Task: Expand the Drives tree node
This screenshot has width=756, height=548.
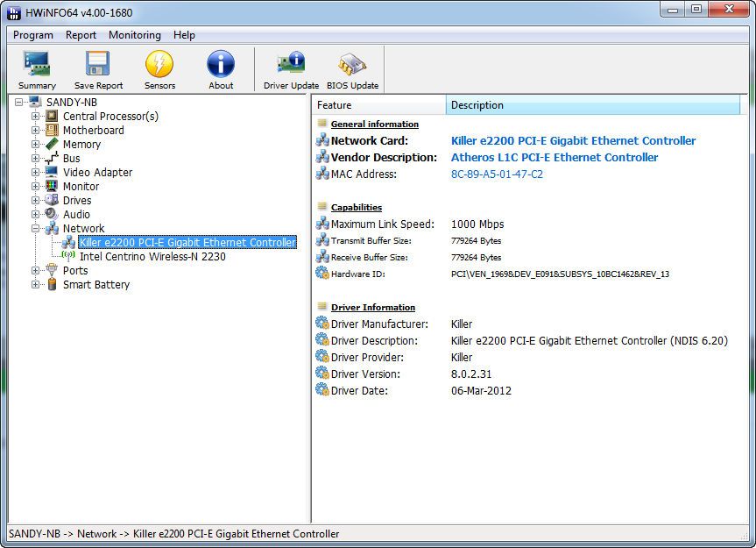Action: [36, 201]
